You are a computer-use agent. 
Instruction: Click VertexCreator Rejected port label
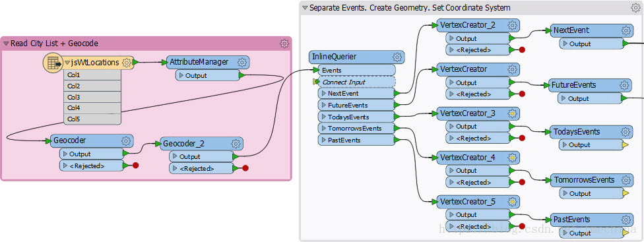[474, 94]
